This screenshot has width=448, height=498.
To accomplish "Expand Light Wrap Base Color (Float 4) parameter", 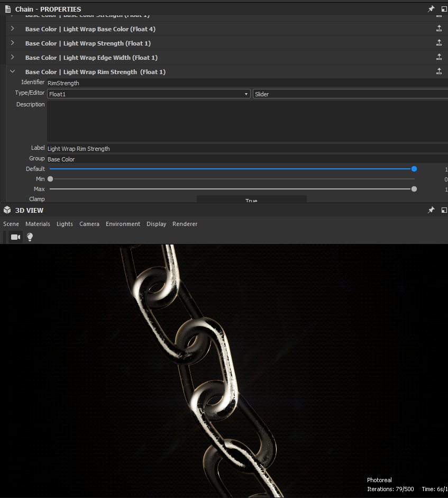I will 12,29.
